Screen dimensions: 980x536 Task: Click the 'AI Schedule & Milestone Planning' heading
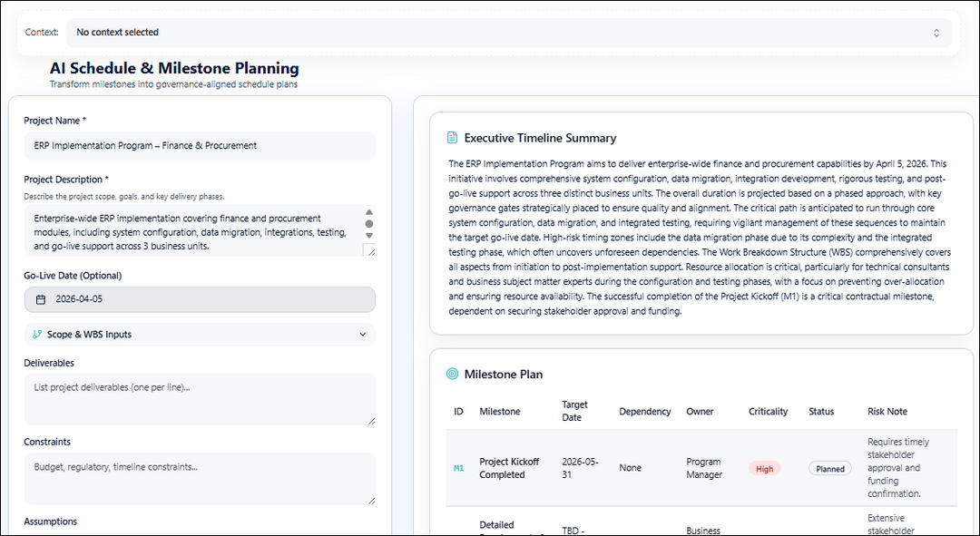pos(174,68)
